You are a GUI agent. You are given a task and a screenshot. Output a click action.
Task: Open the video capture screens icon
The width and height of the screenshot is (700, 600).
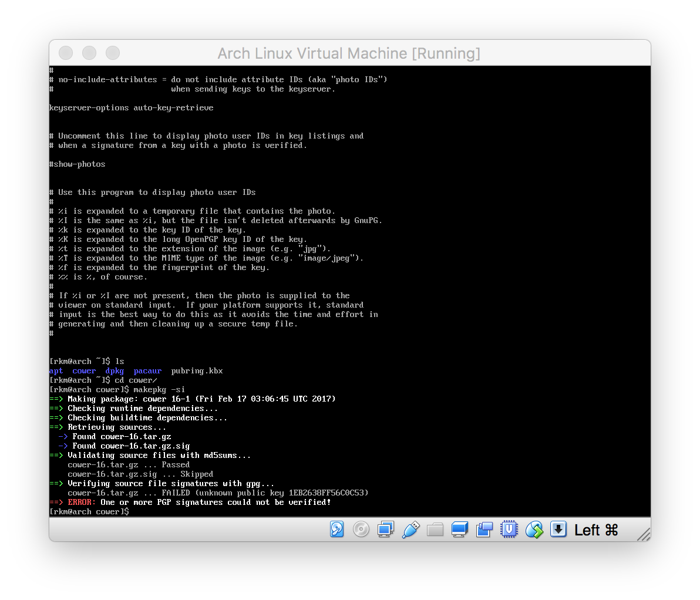pos(484,530)
